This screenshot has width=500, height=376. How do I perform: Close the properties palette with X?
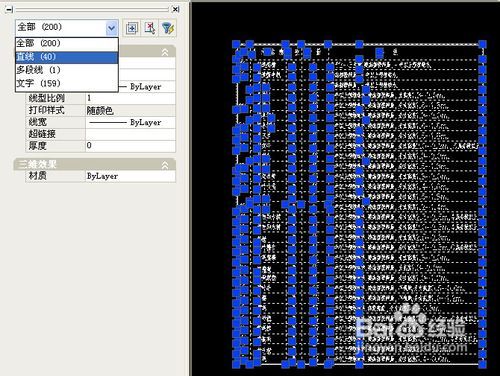175,9
